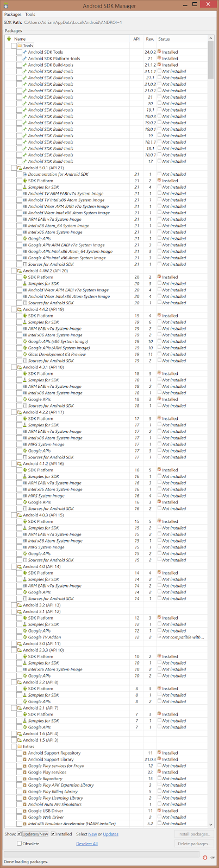The height and width of the screenshot is (868, 219).
Task: Select the Android Auto API Simulators row
Action: 107,804
